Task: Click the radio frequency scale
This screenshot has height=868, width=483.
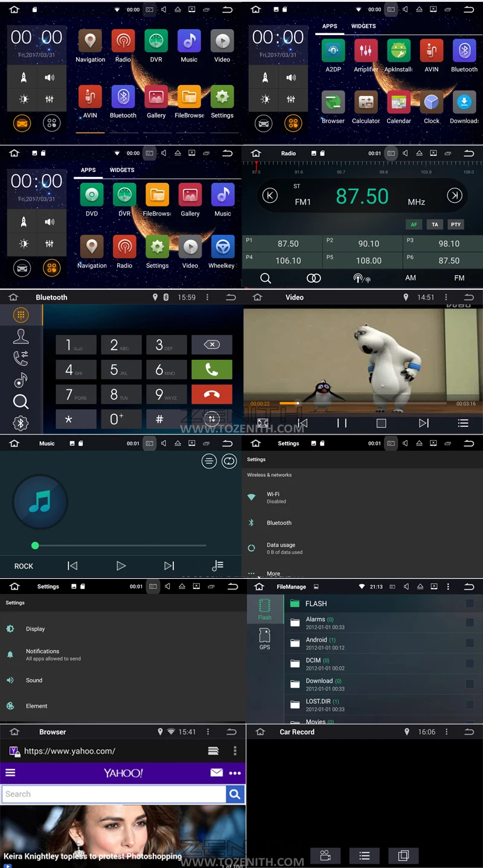Action: [x=362, y=168]
